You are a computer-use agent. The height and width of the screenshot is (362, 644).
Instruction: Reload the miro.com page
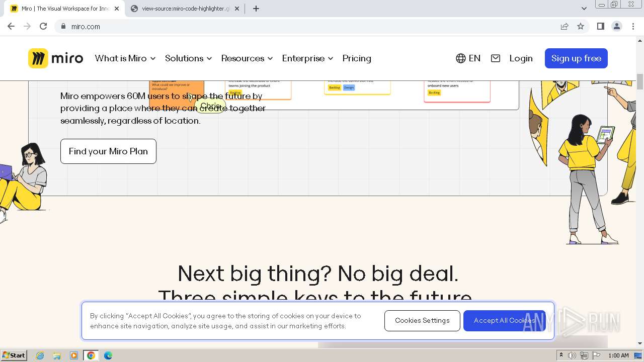(43, 26)
